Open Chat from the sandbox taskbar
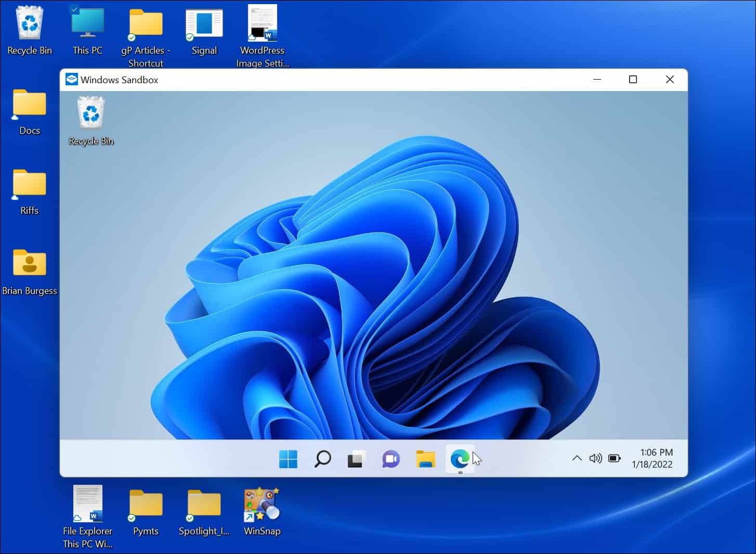 tap(390, 459)
